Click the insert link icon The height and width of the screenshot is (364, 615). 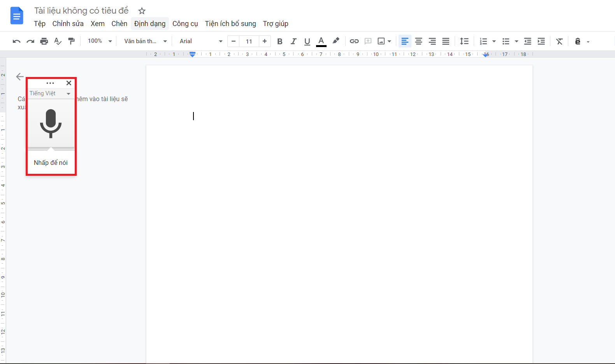(x=354, y=41)
